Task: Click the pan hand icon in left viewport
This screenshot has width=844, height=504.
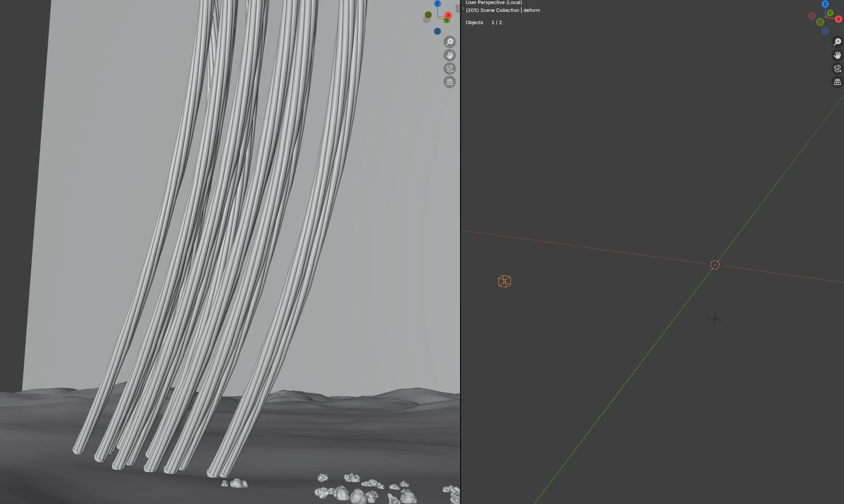Action: (449, 55)
